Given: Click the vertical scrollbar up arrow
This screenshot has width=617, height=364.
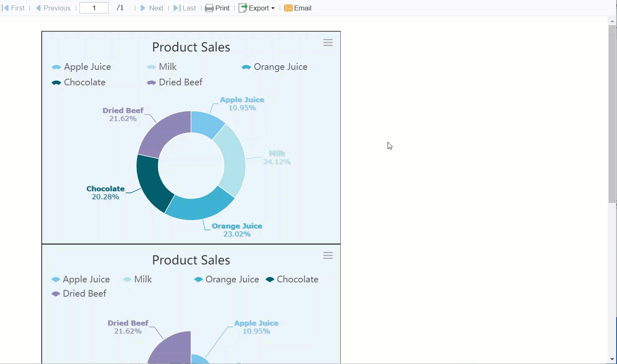Looking at the screenshot, I should [x=612, y=21].
